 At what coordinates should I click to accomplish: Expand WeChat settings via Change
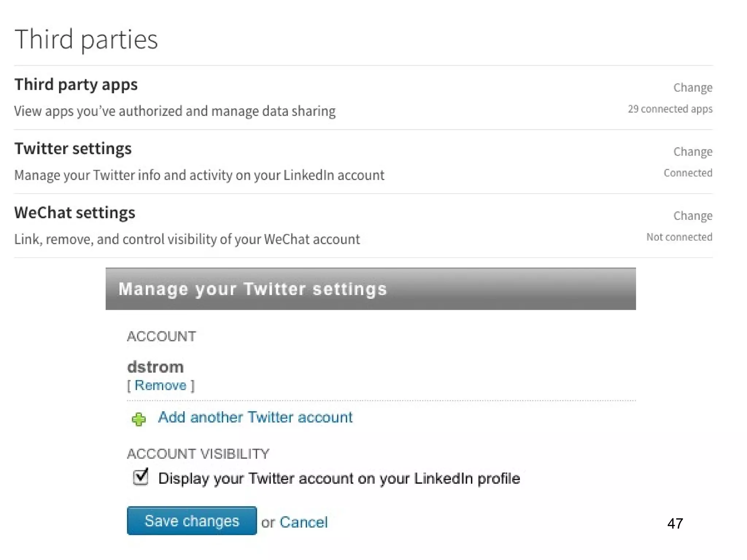click(x=692, y=216)
